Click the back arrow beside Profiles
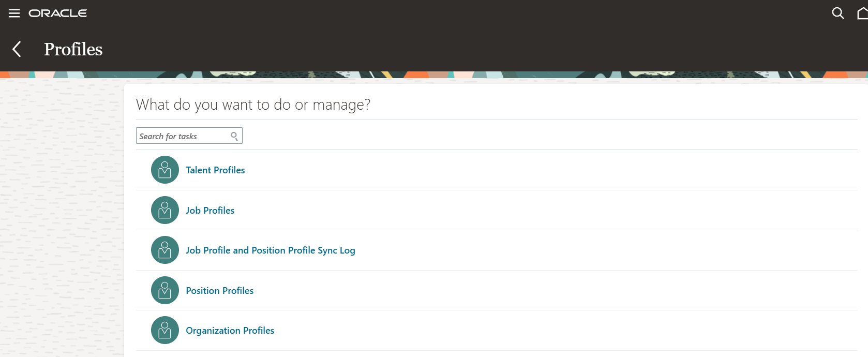The height and width of the screenshot is (357, 868). click(x=17, y=49)
